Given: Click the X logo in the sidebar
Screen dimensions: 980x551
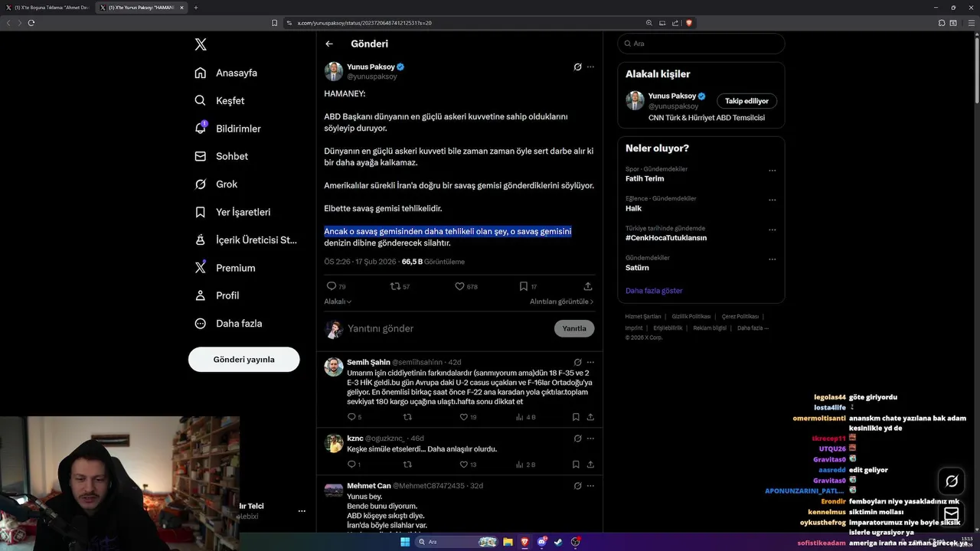Looking at the screenshot, I should tap(201, 44).
